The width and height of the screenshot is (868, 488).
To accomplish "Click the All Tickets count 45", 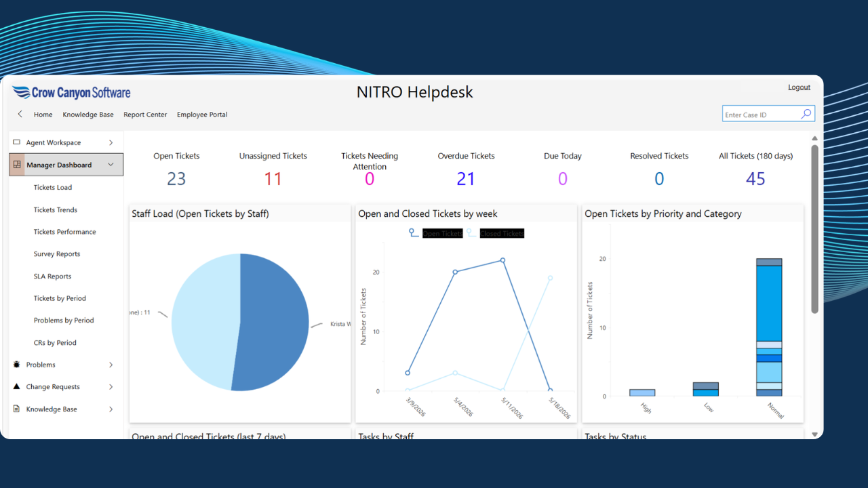I will tap(755, 179).
